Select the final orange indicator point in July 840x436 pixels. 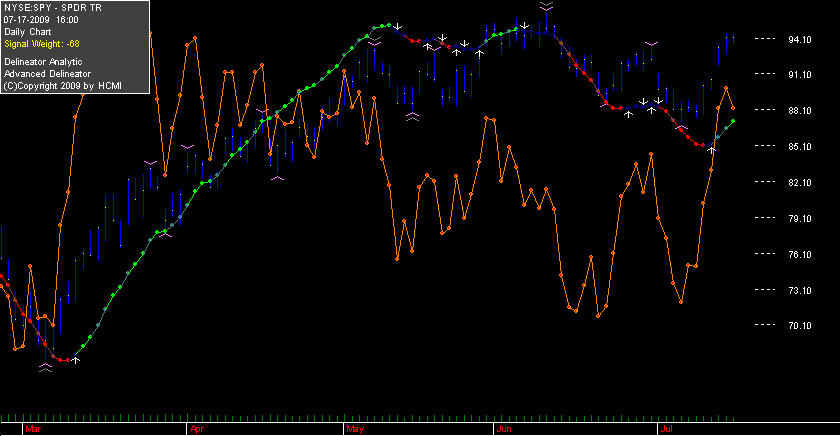pos(733,108)
